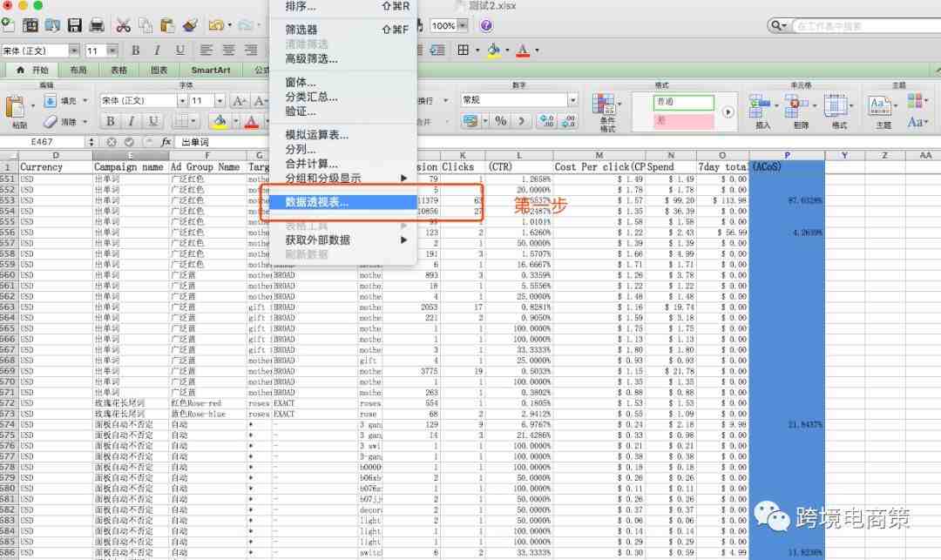Viewport: 941px width, 560px height.
Task: Click the align right icon in the formatting bar
Action: (x=251, y=51)
